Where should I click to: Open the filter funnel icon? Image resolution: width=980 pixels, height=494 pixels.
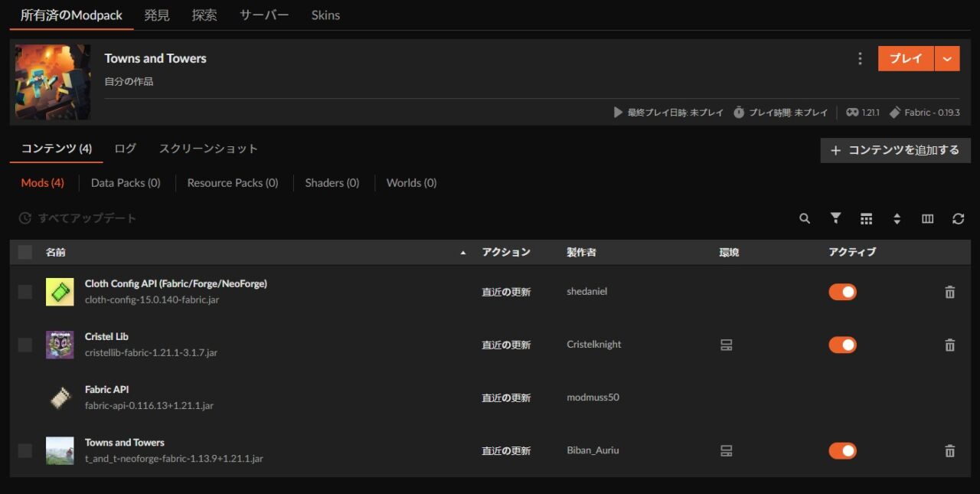click(835, 218)
